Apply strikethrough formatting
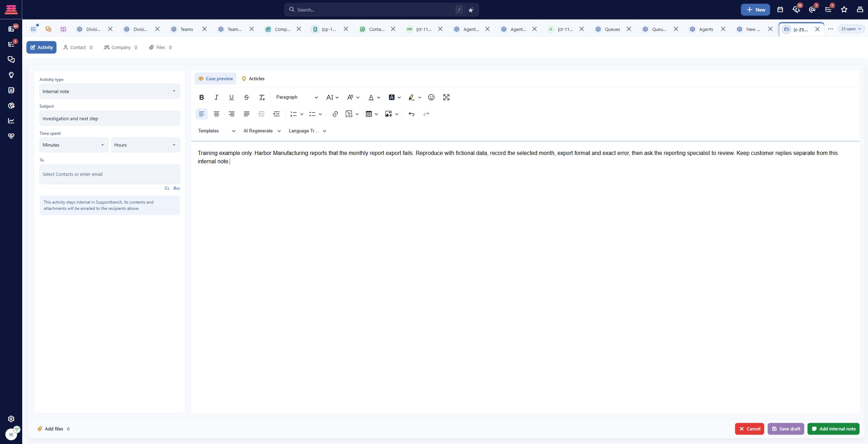The height and width of the screenshot is (444, 868). (247, 97)
